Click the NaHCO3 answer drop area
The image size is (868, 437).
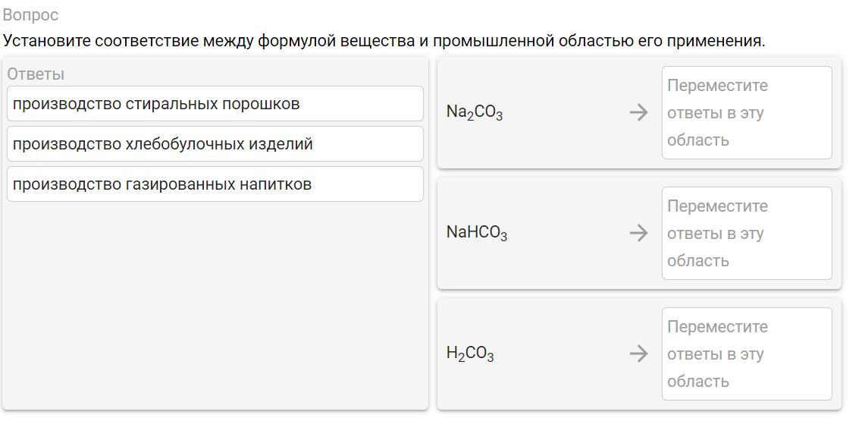(x=746, y=234)
